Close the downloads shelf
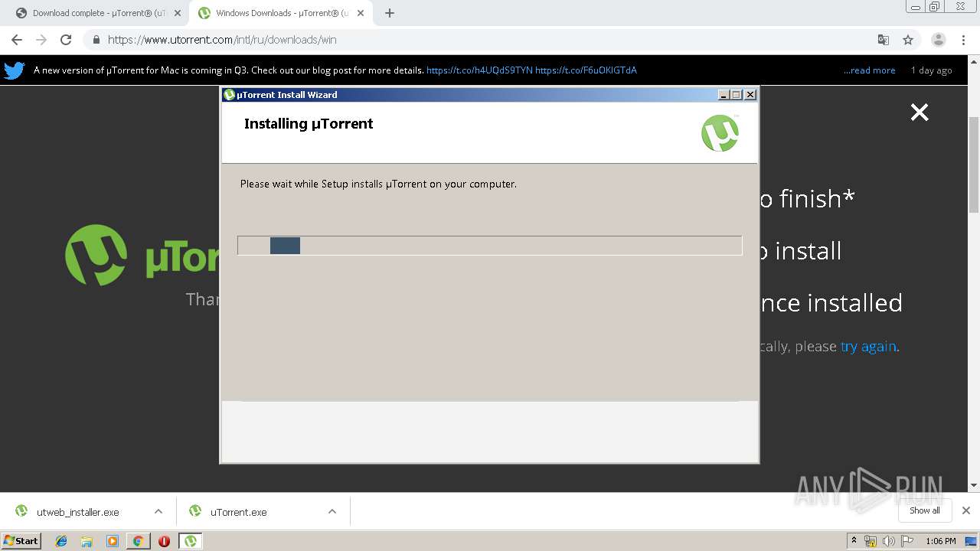 pos(966,510)
